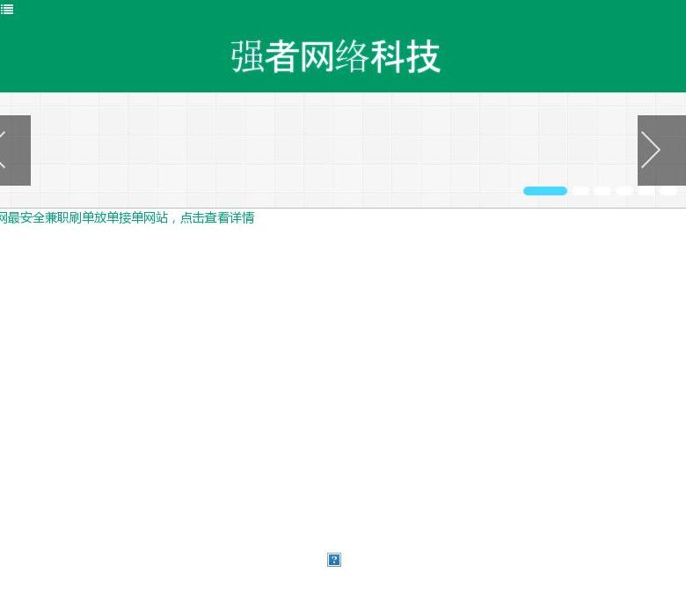Select the active blue carousel indicator
Viewport: 686px width, 616px height.
click(545, 191)
